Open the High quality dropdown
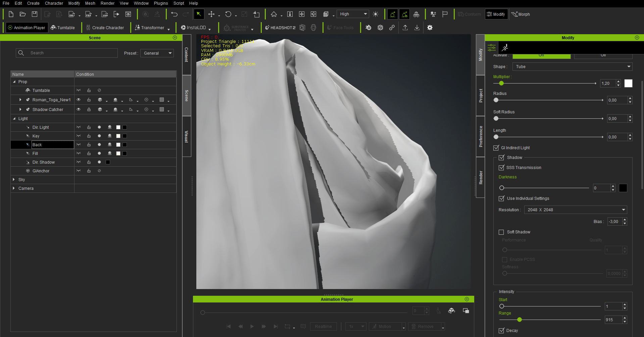The height and width of the screenshot is (337, 644). coord(353,14)
